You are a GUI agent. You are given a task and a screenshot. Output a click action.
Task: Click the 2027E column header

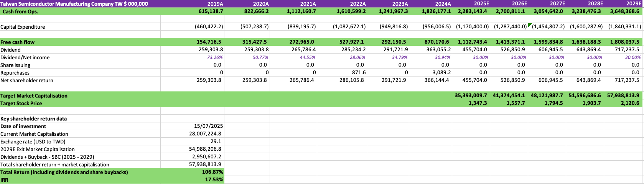[x=557, y=4]
